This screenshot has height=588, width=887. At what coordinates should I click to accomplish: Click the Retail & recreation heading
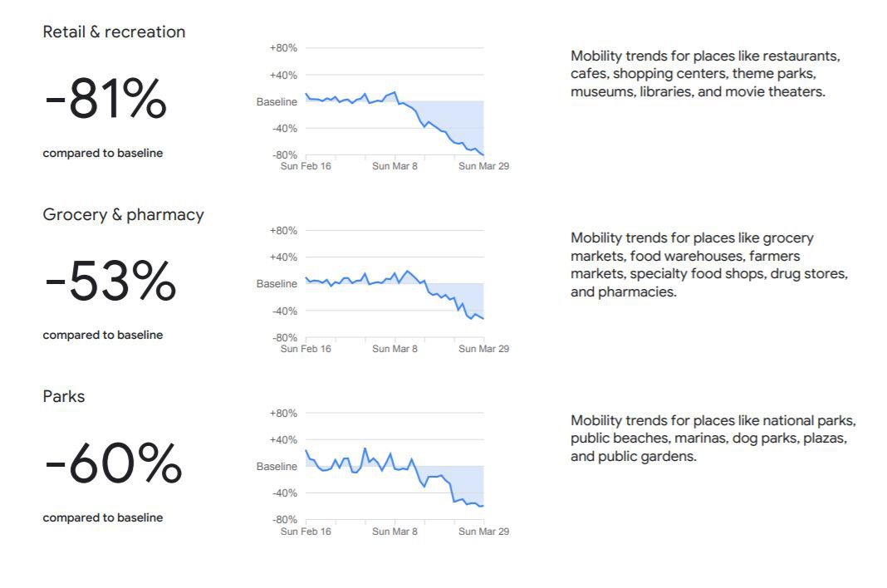pos(114,32)
